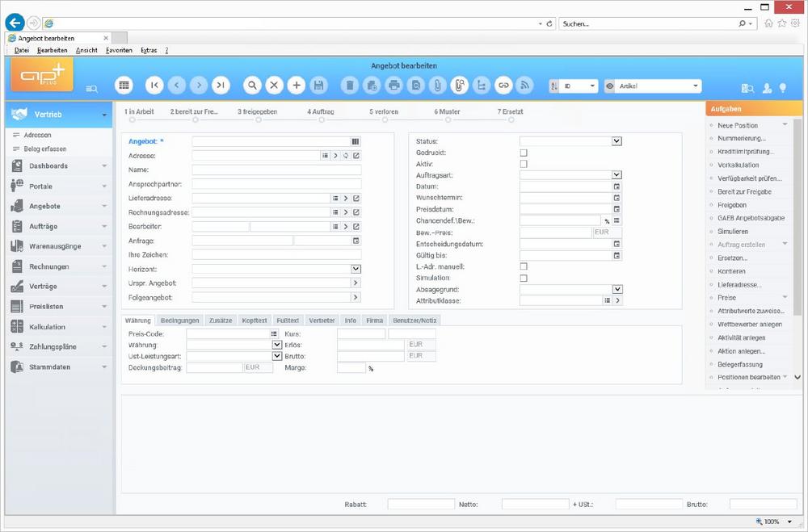808x532 pixels.
Task: Click Bereit zur Freigabe in Aufgaben
Action: click(x=744, y=191)
